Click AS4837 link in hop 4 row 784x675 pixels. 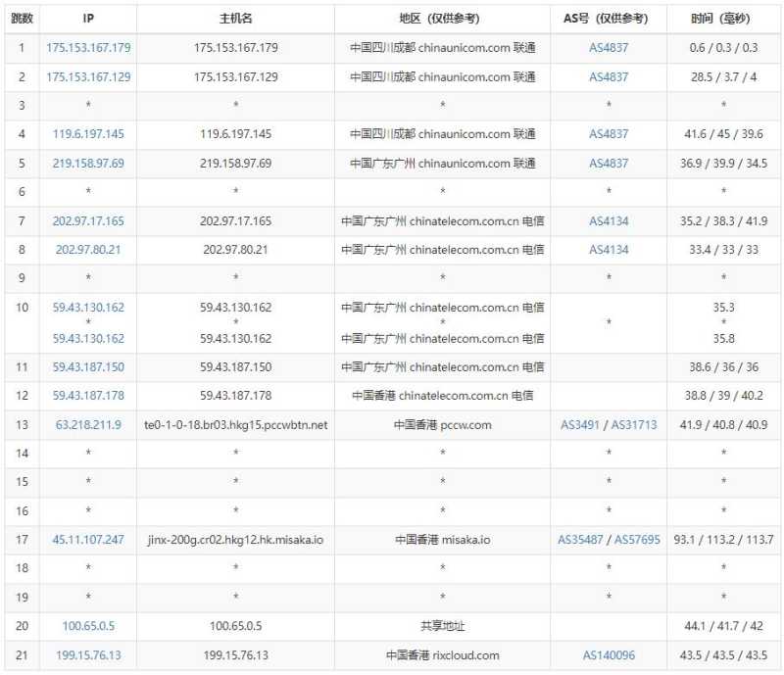pos(609,134)
